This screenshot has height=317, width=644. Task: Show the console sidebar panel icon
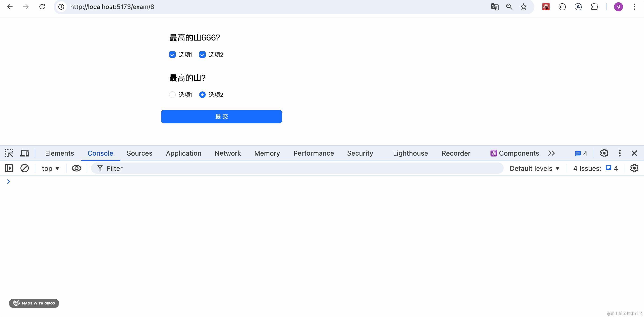[x=9, y=168]
